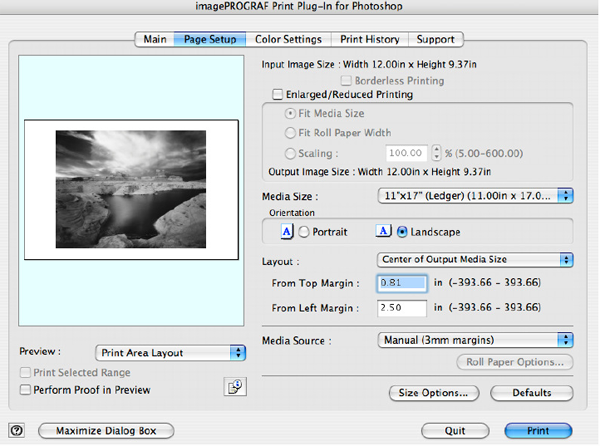600x446 pixels.
Task: Open the Support tab
Action: [435, 39]
